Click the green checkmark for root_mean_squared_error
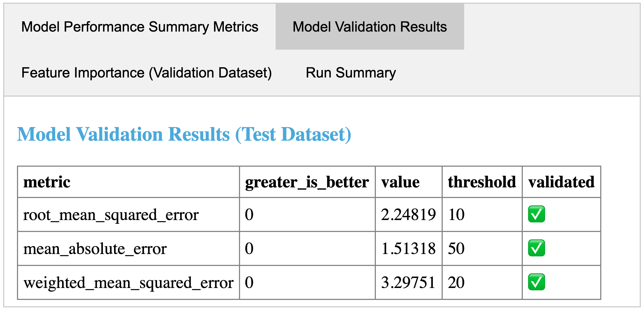The height and width of the screenshot is (310, 644). tap(536, 214)
